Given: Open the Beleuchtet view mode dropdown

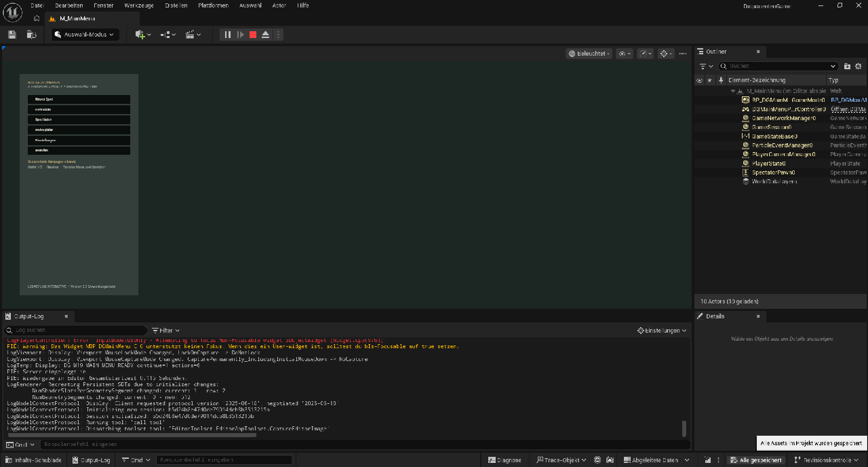Looking at the screenshot, I should [589, 53].
